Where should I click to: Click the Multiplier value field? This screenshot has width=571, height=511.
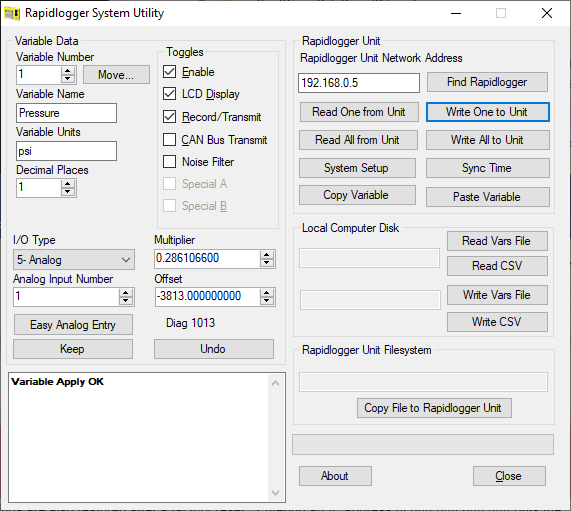click(208, 259)
